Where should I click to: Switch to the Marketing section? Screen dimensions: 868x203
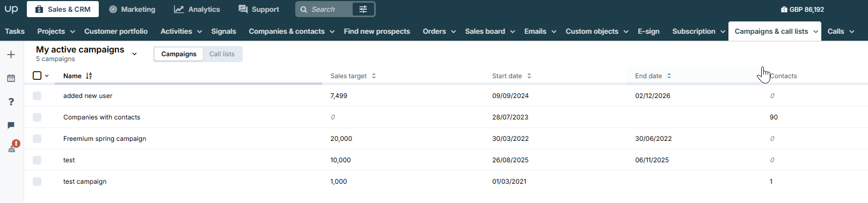pos(132,9)
